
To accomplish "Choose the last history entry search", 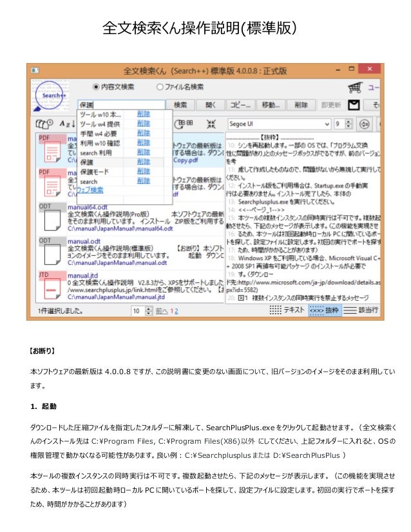I will click(x=89, y=182).
